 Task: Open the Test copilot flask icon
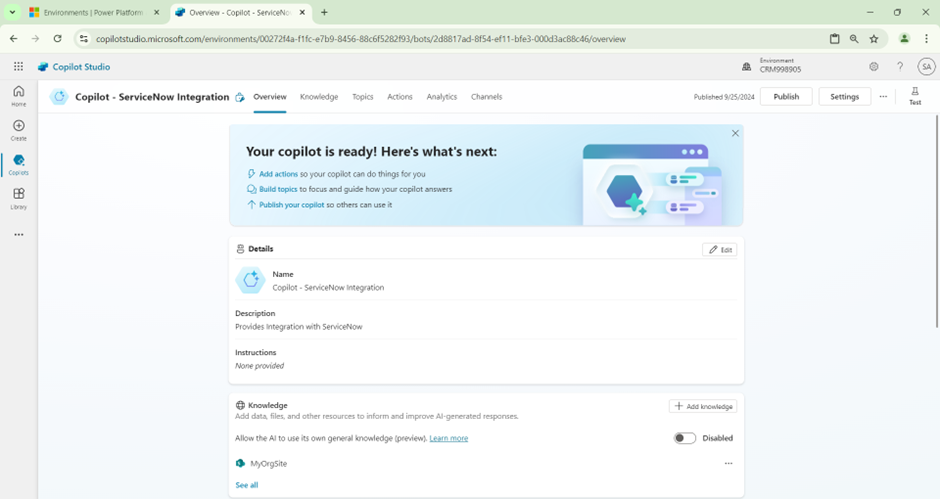tap(914, 96)
